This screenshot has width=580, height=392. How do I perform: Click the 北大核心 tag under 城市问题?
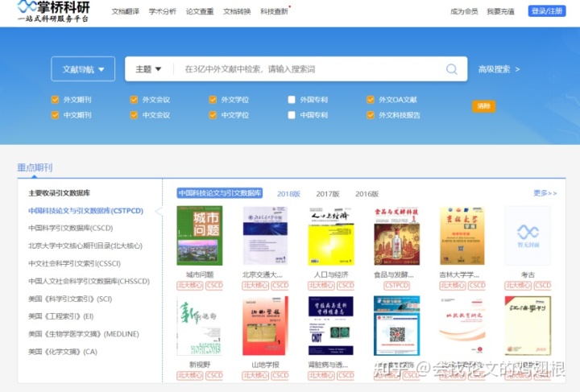(x=190, y=285)
